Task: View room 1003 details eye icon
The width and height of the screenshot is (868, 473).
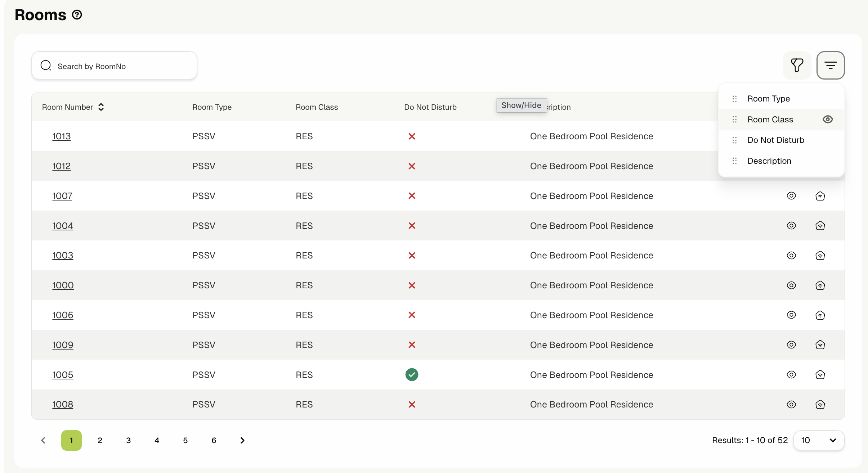Action: (x=791, y=256)
